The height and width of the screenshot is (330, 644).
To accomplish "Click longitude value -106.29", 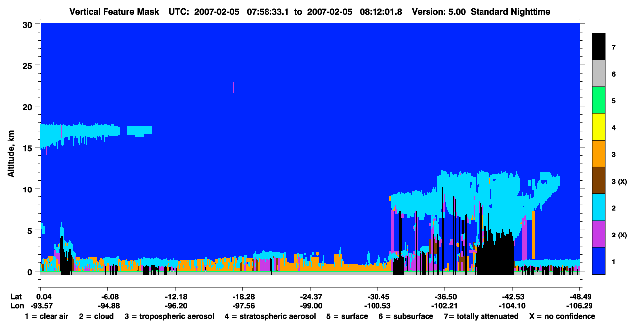I will click(x=580, y=306).
